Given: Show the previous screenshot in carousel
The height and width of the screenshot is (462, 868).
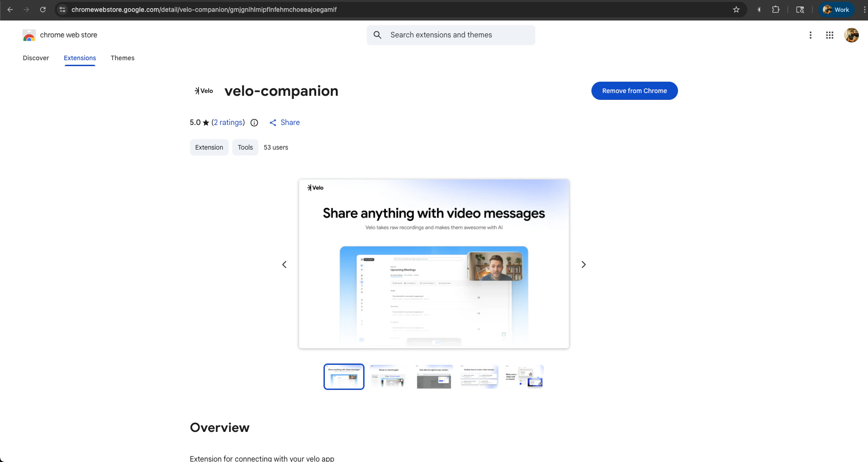Looking at the screenshot, I should coord(284,265).
